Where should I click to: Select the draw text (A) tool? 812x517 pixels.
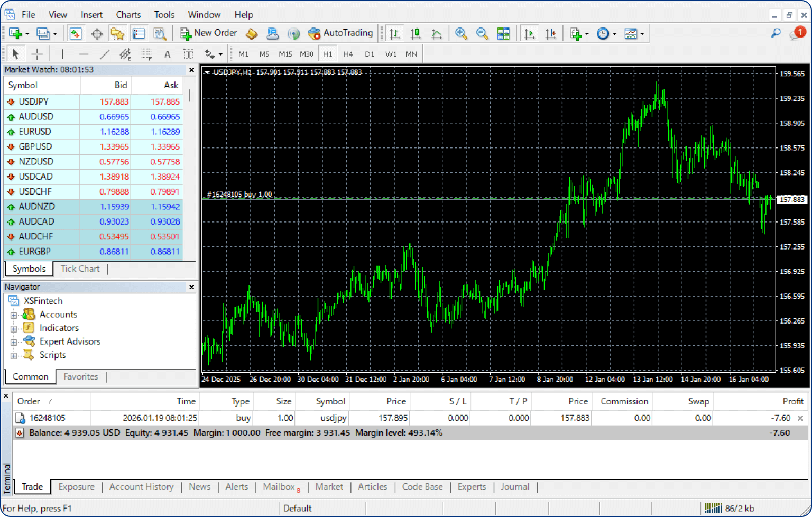coord(167,54)
